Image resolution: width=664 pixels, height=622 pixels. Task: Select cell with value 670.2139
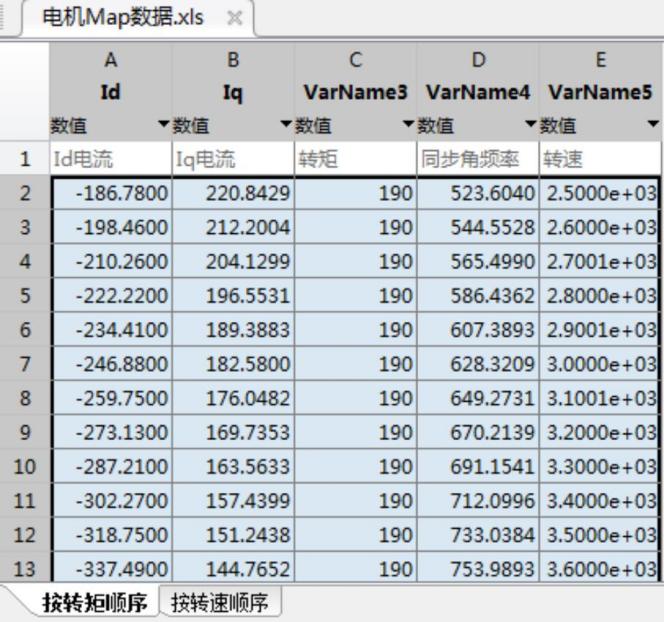click(x=478, y=432)
